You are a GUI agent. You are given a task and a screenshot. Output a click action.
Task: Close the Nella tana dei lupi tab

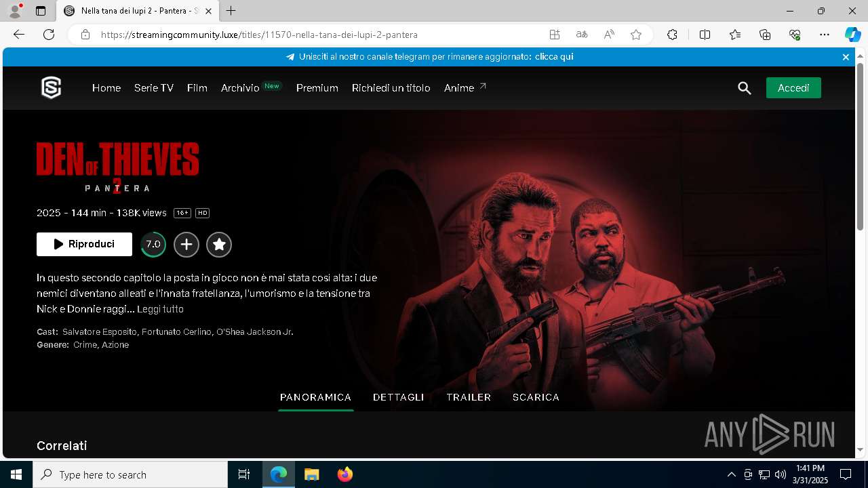pos(209,11)
